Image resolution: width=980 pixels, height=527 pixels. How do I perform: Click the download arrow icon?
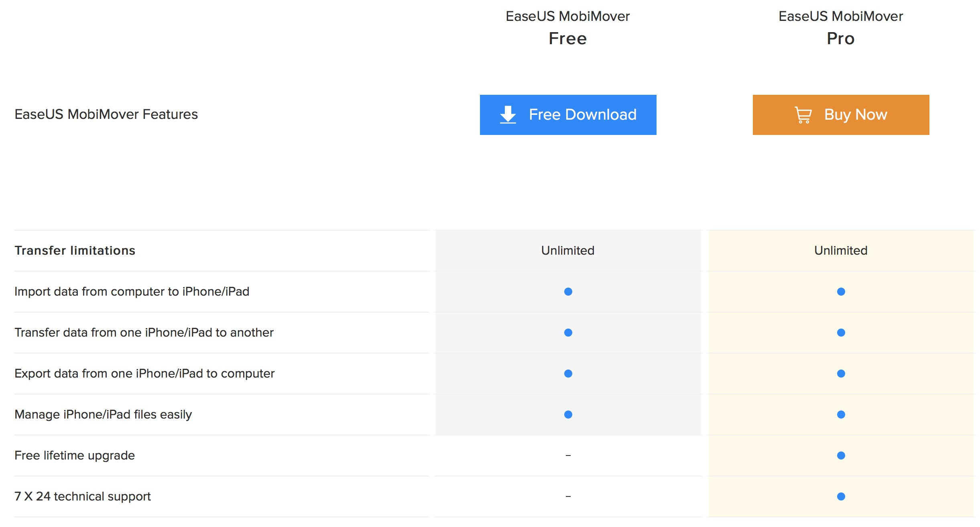(x=508, y=114)
